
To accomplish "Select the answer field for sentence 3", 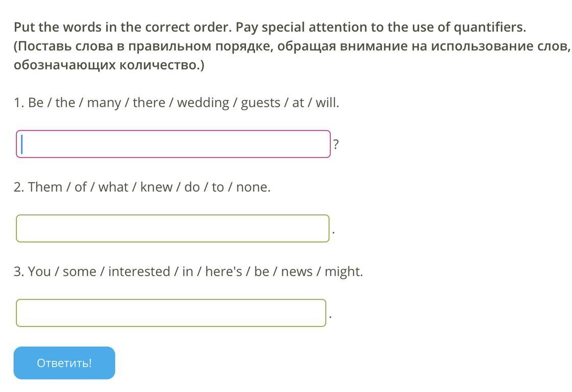I will [171, 313].
